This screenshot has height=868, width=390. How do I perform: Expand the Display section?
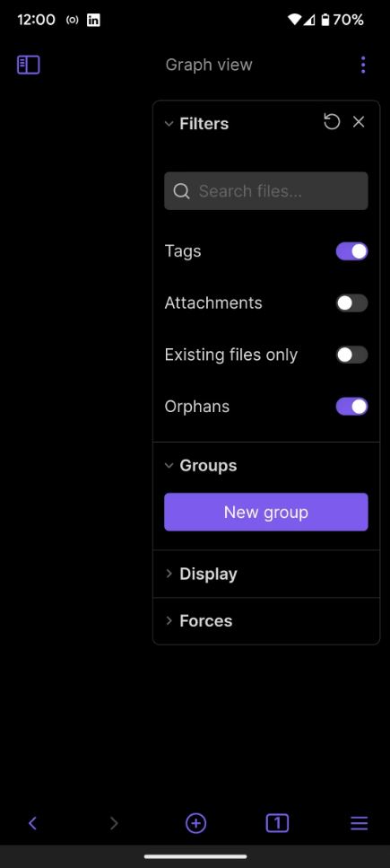tap(200, 574)
